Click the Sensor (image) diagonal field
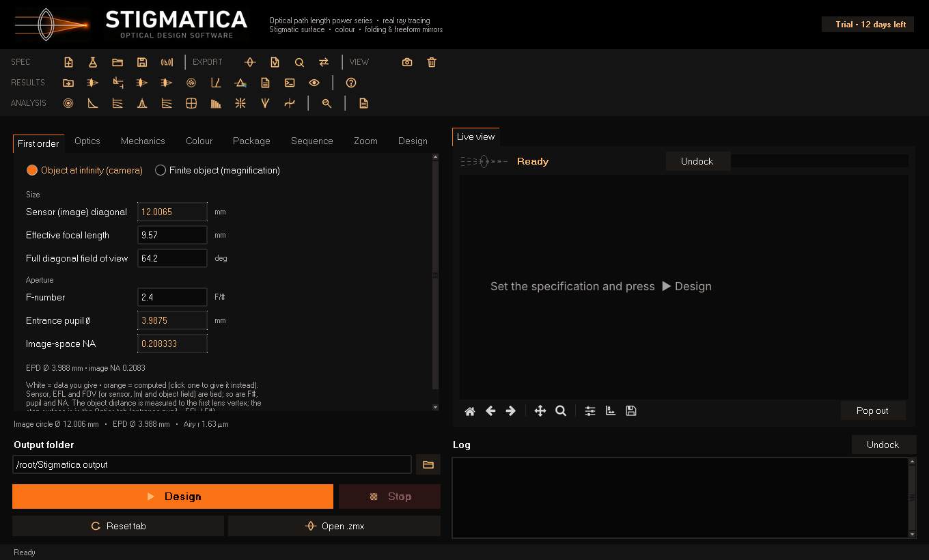Viewport: 929px width, 560px height. (x=172, y=212)
